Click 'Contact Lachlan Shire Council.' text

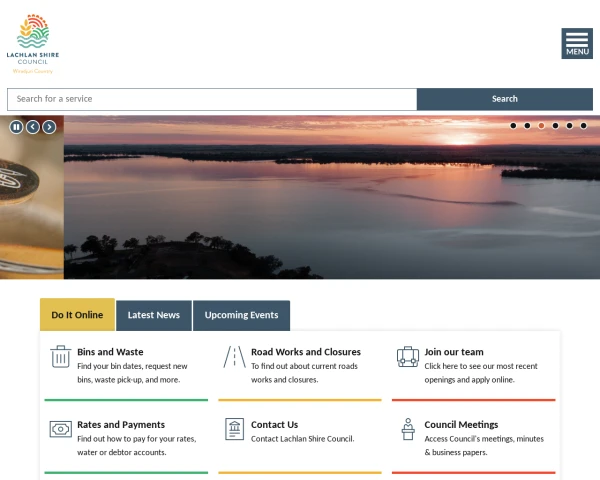[303, 439]
